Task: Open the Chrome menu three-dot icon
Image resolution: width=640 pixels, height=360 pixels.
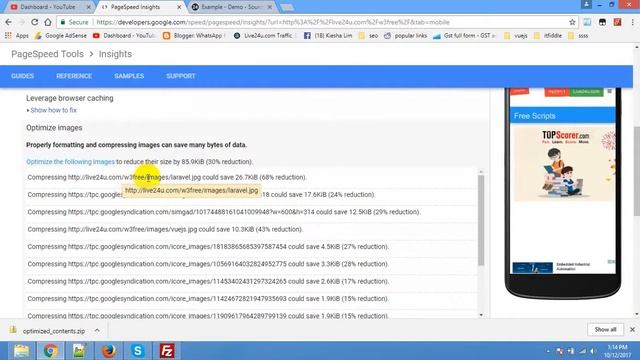Action: pos(633,22)
